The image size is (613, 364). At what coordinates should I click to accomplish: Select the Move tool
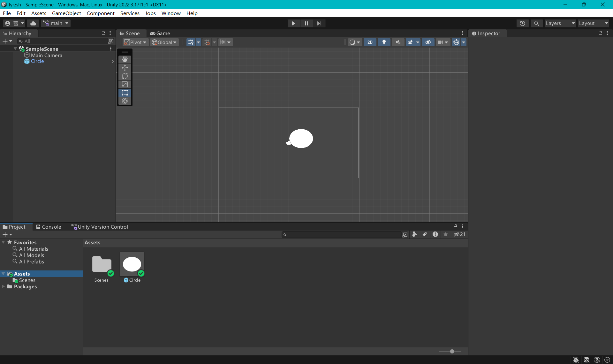tap(125, 68)
